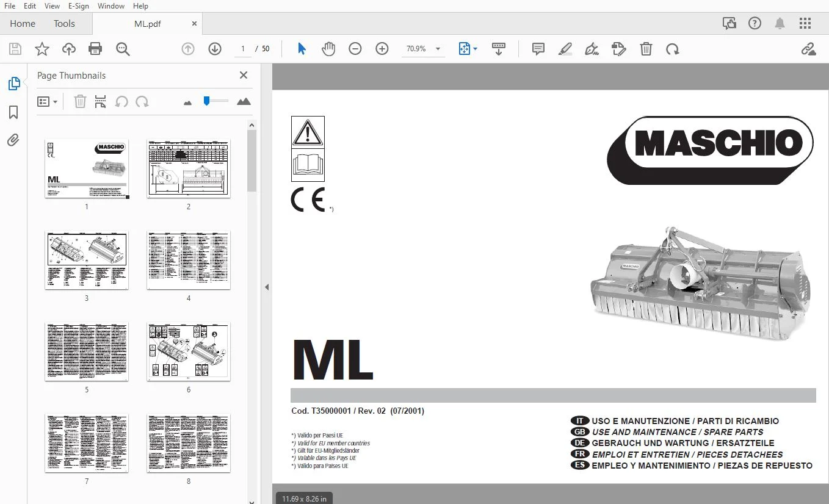
Task: Activate the selection arrow tool
Action: (x=302, y=49)
